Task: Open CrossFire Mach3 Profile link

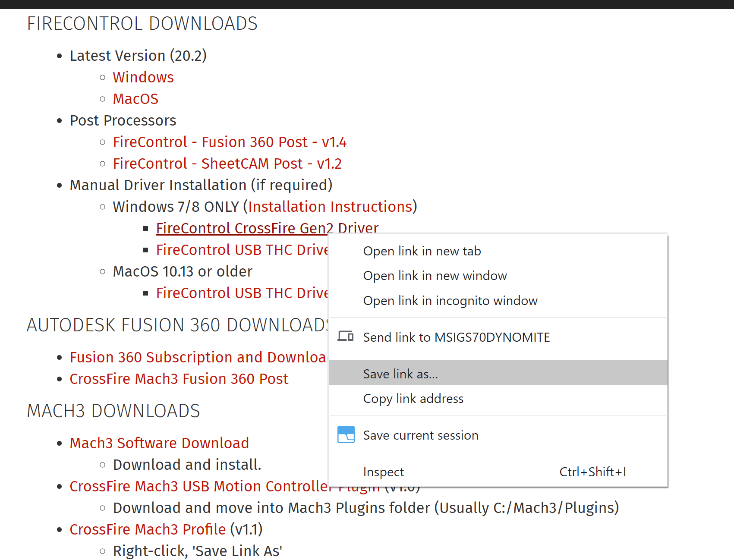Action: pyautogui.click(x=148, y=529)
